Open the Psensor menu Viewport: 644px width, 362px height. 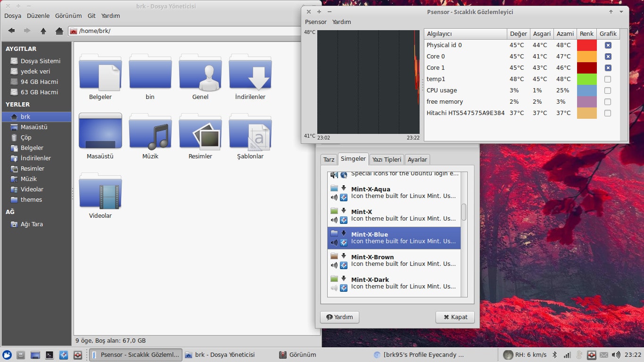pos(315,22)
